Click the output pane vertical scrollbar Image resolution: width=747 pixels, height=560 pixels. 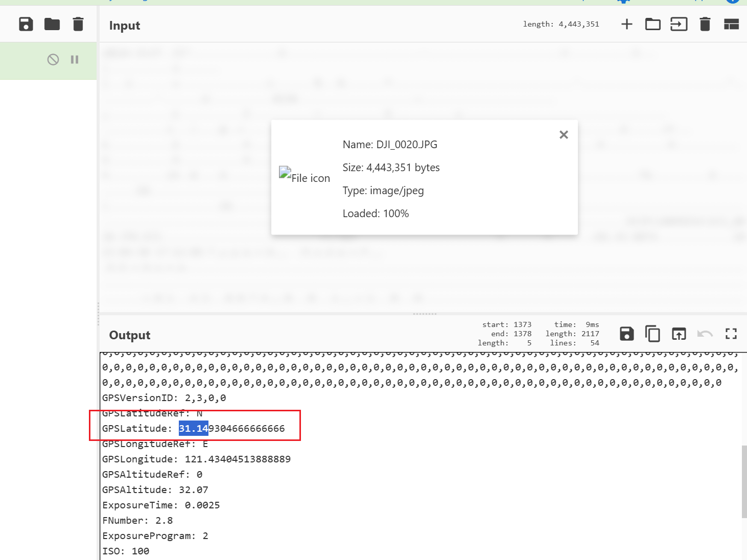(744, 480)
